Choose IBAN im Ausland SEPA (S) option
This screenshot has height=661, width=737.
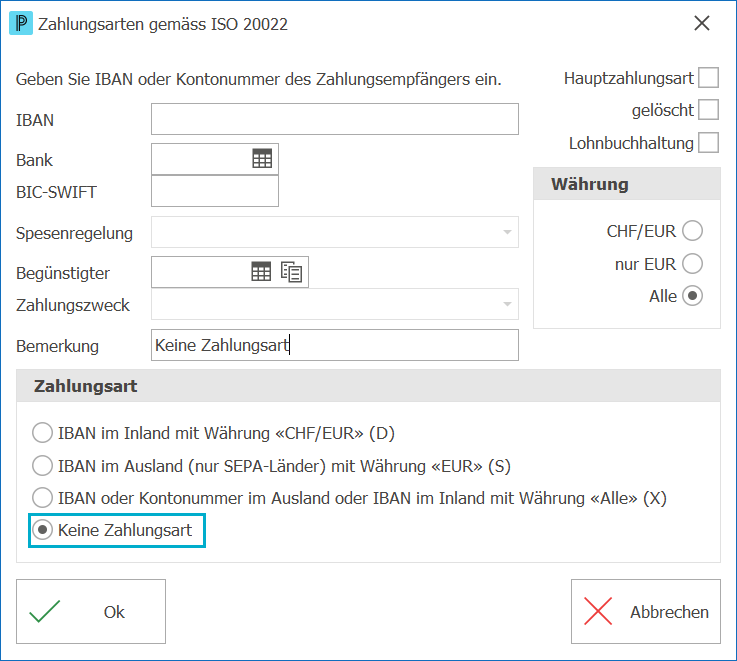pyautogui.click(x=42, y=466)
